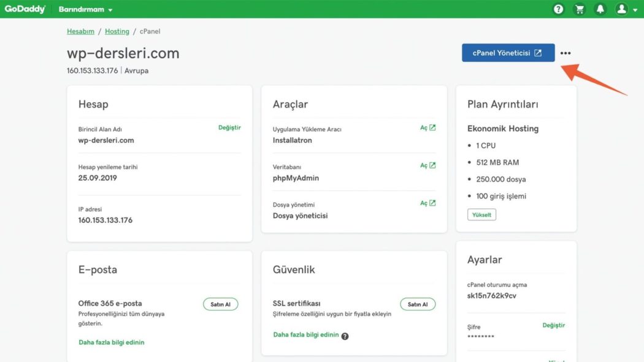
Task: Click the phpMyAdmin tool name
Action: point(296,178)
